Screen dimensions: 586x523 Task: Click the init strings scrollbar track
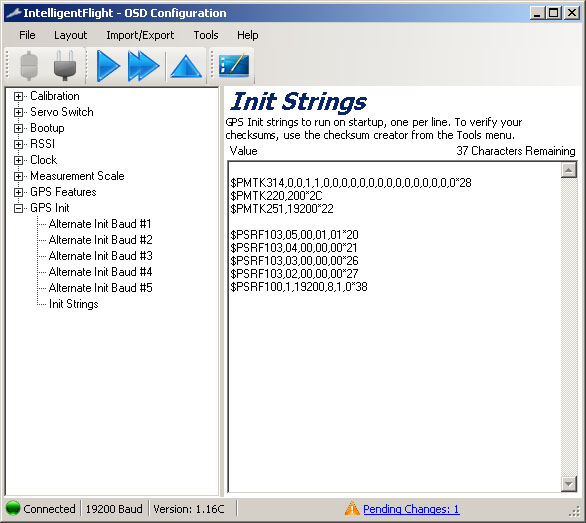569,327
